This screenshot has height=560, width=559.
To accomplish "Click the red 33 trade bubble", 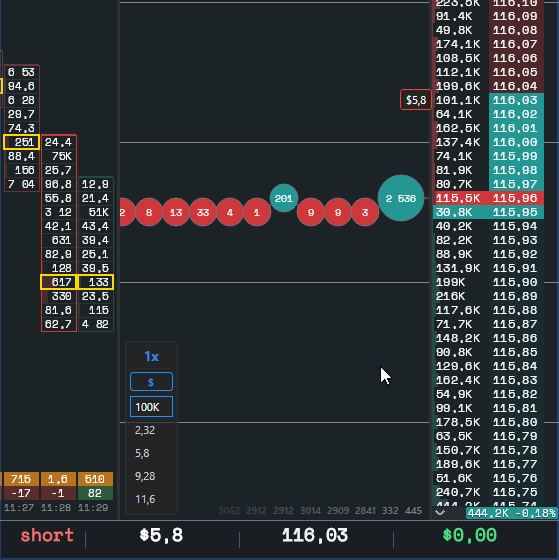I will 203,212.
